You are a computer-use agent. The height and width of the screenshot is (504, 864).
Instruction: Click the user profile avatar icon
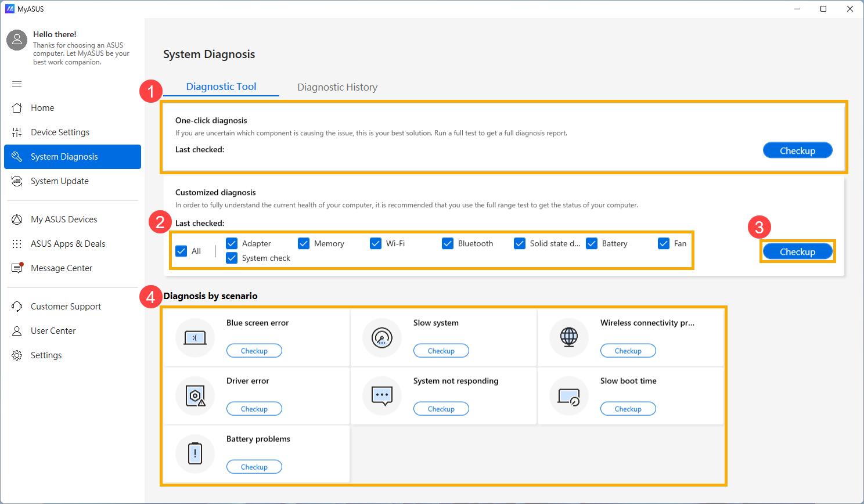coord(17,40)
